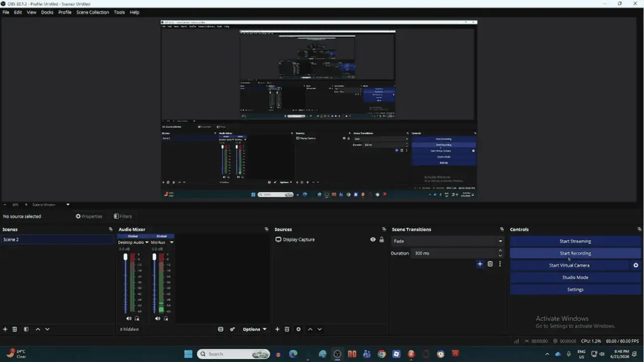Viewport: 644px width, 362px height.
Task: Open Virtual Camera settings gear icon
Action: pos(635,265)
